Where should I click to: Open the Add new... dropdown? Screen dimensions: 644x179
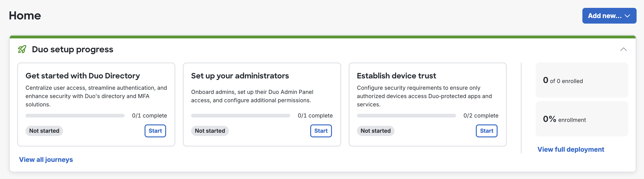coord(609,16)
